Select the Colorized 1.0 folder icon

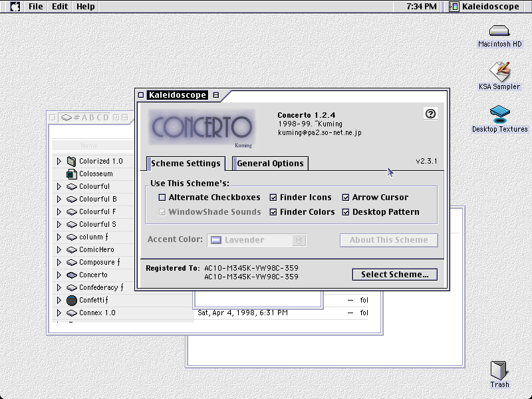point(71,161)
